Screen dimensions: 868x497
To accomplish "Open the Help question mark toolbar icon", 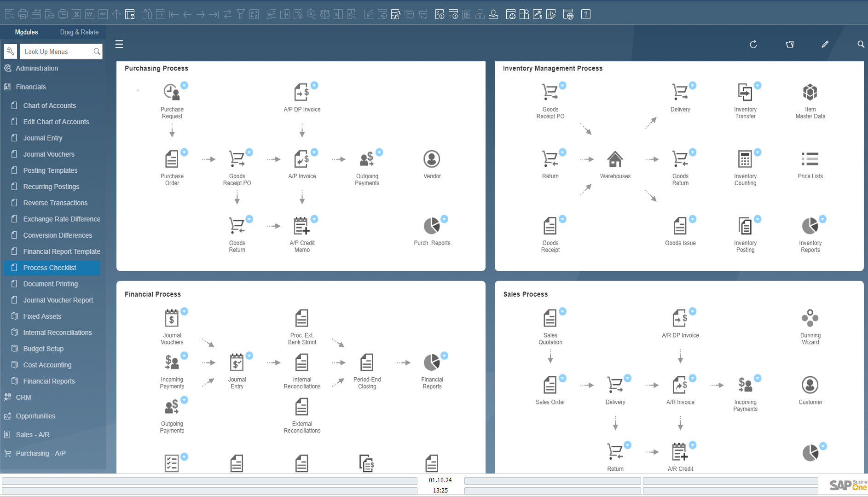I will (x=585, y=14).
